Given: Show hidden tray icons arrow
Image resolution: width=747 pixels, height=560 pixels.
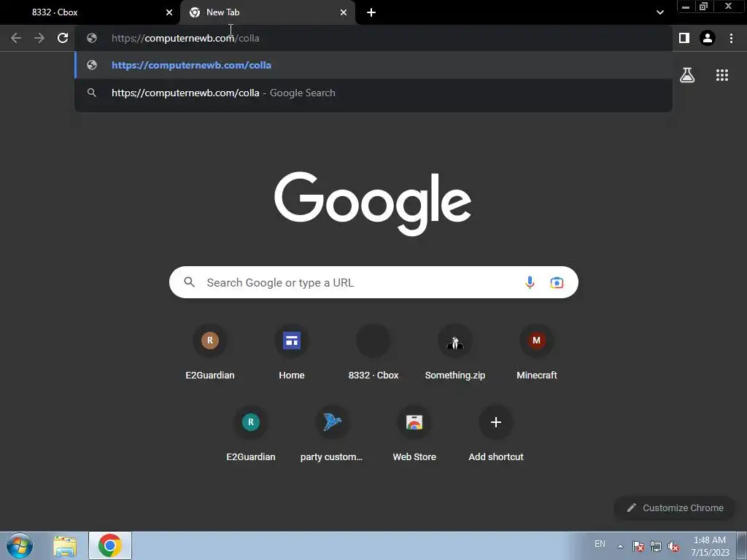Looking at the screenshot, I should tap(620, 546).
